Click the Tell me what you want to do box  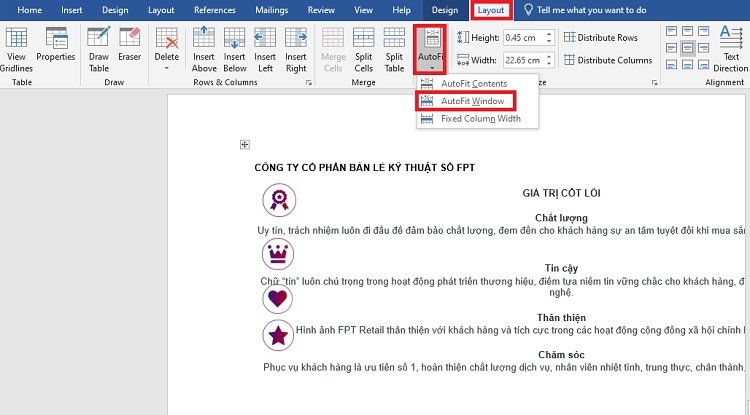click(x=585, y=10)
